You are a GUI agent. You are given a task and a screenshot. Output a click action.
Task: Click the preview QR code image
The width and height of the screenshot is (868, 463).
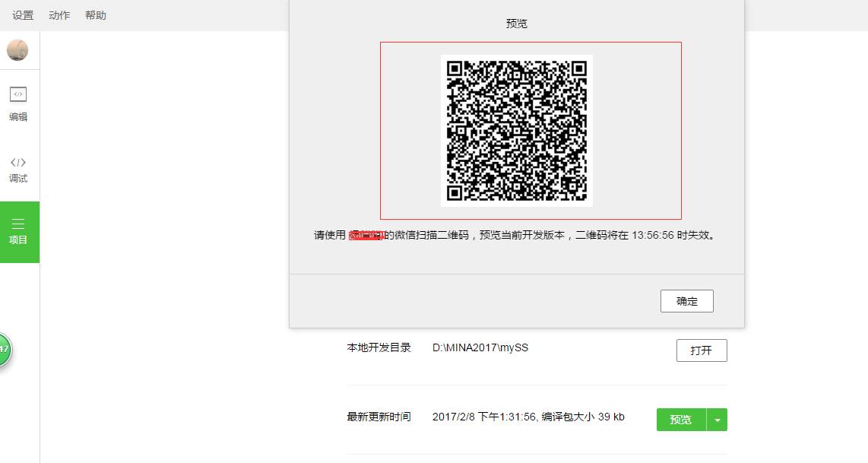coord(517,131)
